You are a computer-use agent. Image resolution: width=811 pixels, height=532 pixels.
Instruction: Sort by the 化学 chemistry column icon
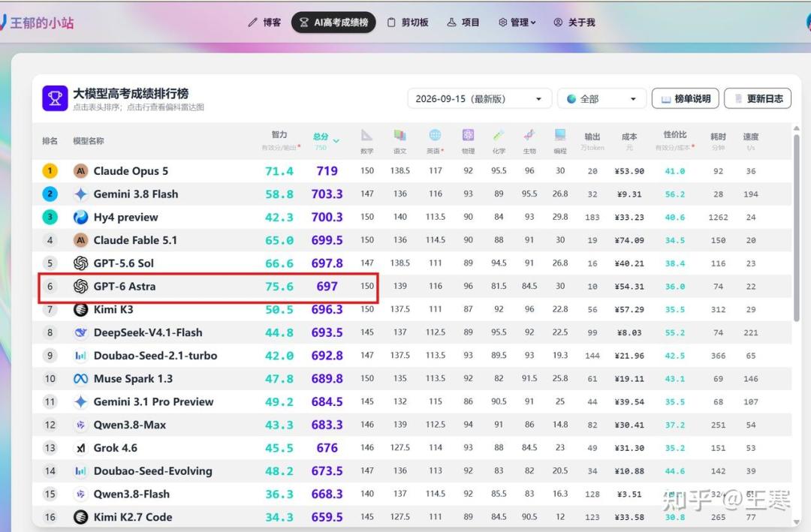click(x=499, y=136)
